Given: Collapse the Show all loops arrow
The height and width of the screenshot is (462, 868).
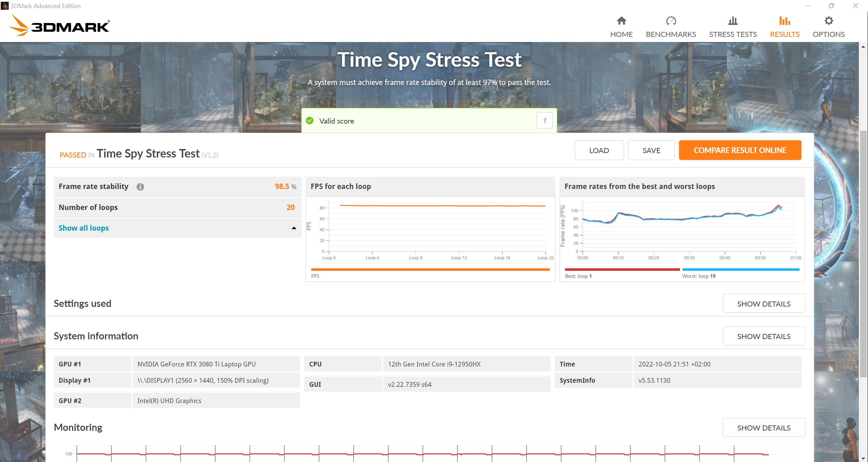Looking at the screenshot, I should click(294, 228).
